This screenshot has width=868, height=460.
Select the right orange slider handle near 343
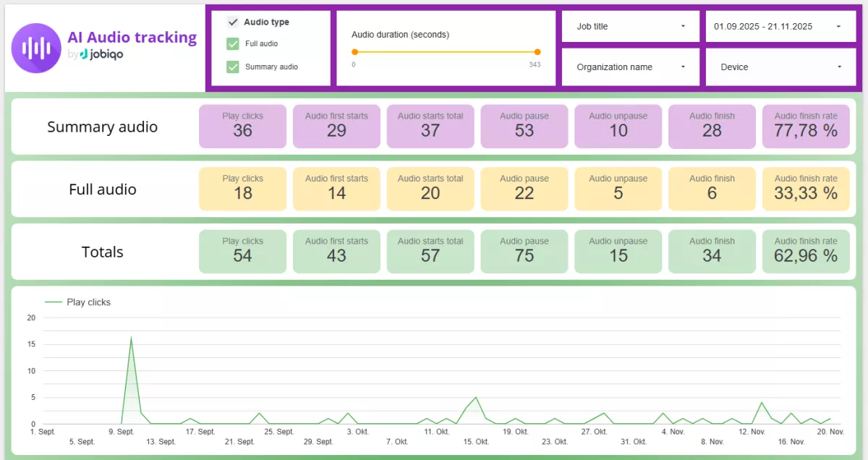[537, 52]
